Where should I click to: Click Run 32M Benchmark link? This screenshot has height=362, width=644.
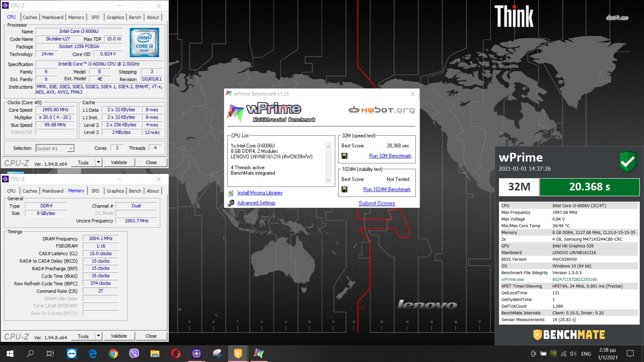(390, 156)
